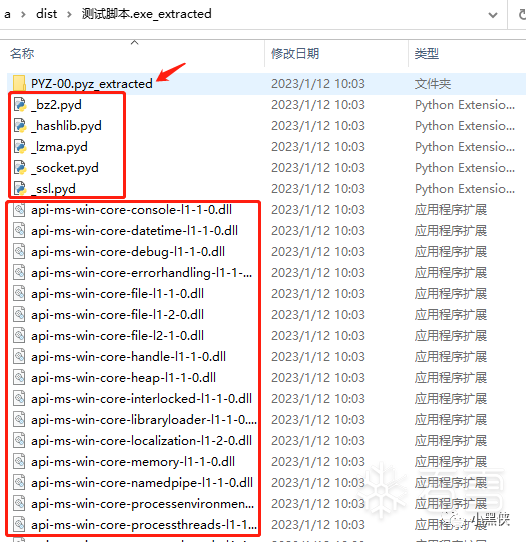526x543 pixels.
Task: Click icon of api-ms-win-core-namedpipe-l1-1-0.dll
Action: (19, 483)
